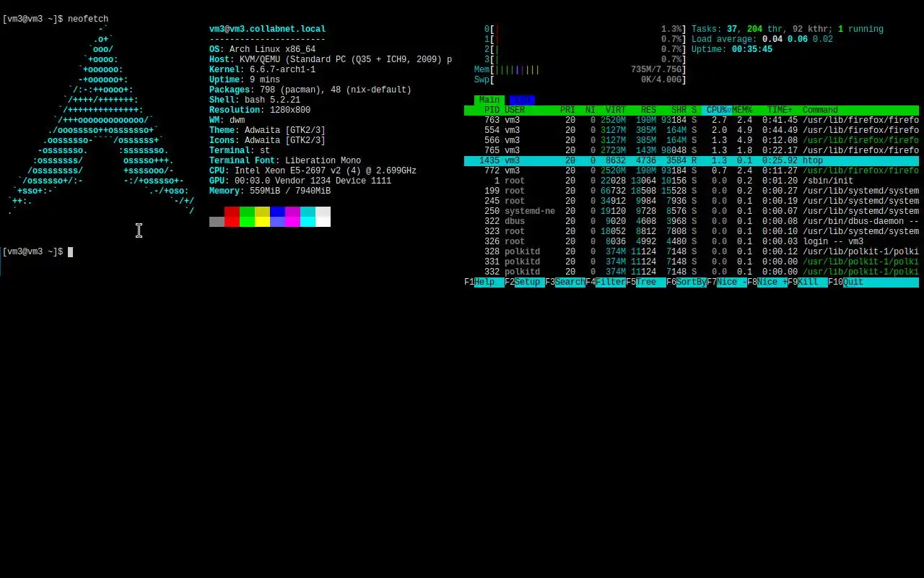Sort by the MEM% column header
The image size is (924, 578).
(x=742, y=110)
